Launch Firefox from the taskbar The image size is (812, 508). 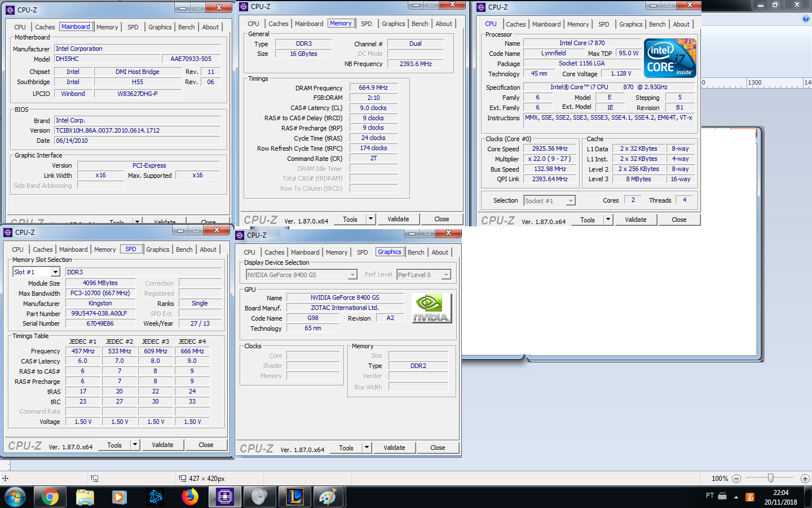(189, 497)
